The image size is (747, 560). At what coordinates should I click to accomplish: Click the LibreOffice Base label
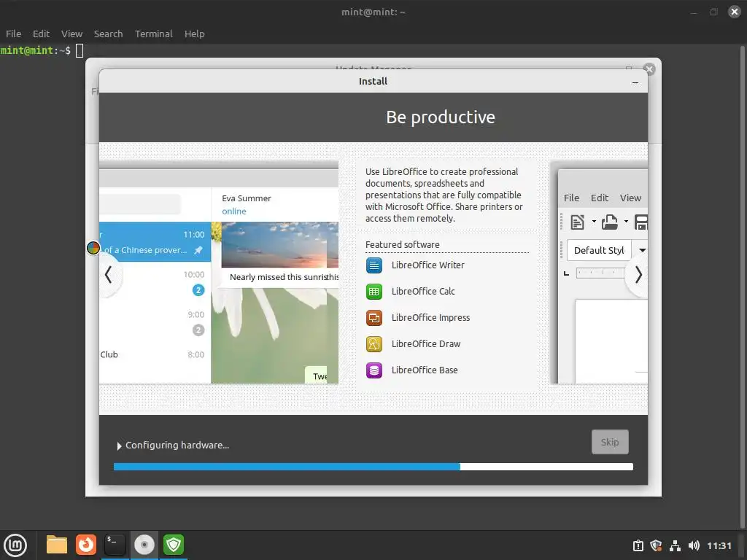pyautogui.click(x=425, y=370)
